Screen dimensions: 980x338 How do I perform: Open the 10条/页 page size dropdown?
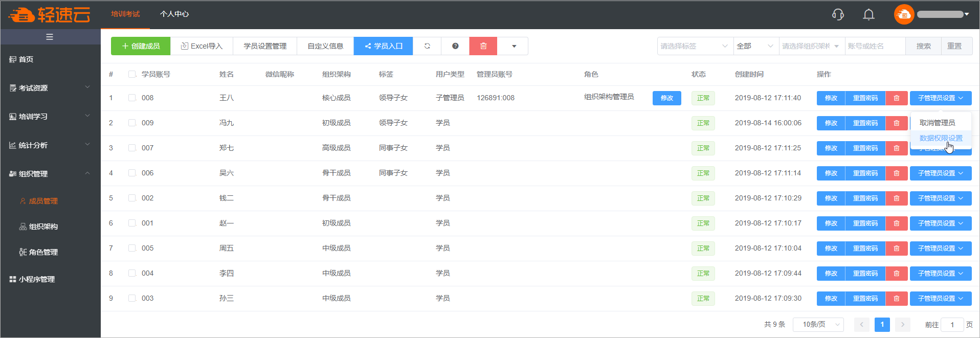(818, 324)
